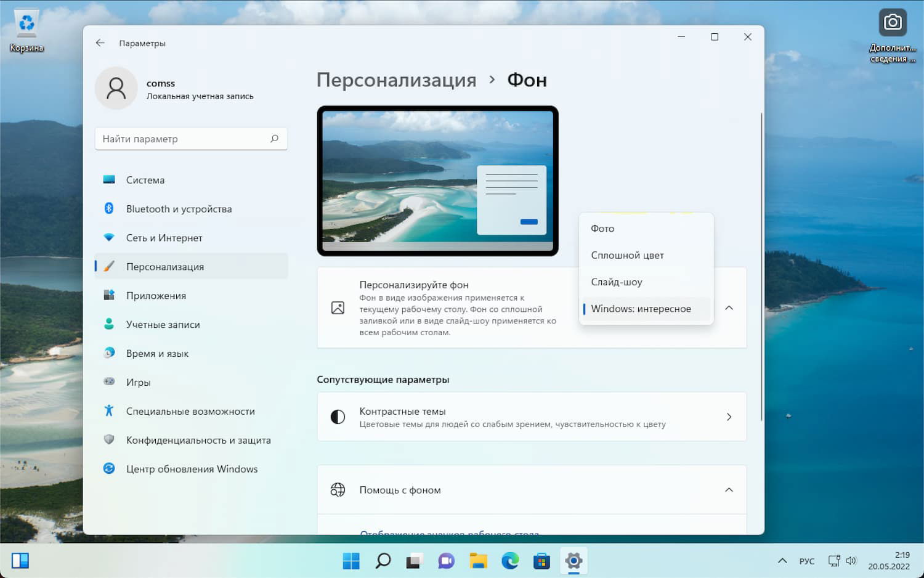Click the Найти параметр search field
This screenshot has width=924, height=578.
point(191,139)
